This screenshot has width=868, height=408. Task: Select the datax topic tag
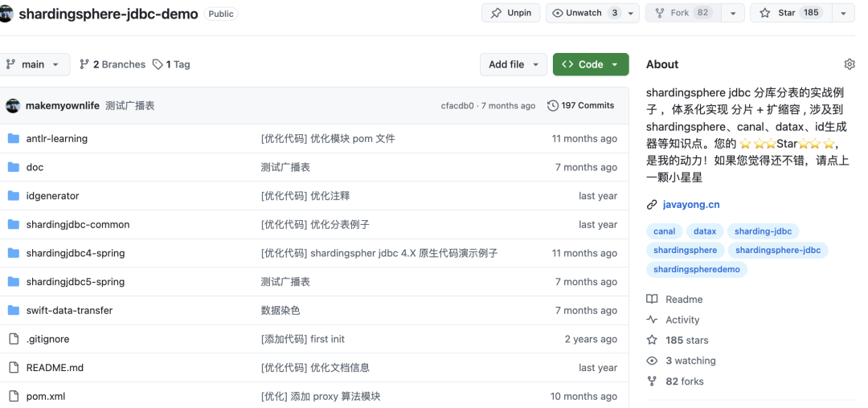tap(705, 231)
